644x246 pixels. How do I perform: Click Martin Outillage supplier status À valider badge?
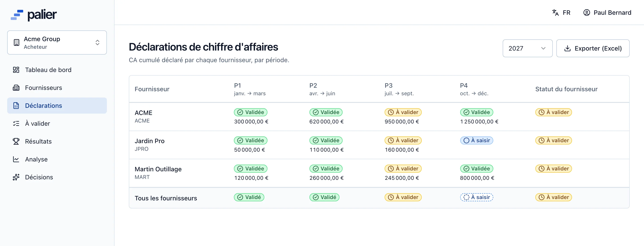[x=553, y=169]
